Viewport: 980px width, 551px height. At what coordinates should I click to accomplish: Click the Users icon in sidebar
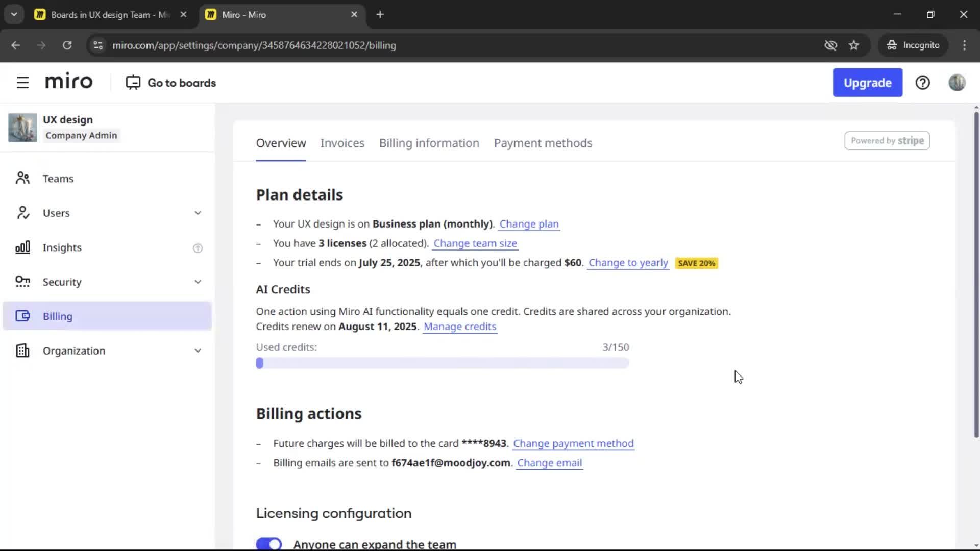click(22, 213)
